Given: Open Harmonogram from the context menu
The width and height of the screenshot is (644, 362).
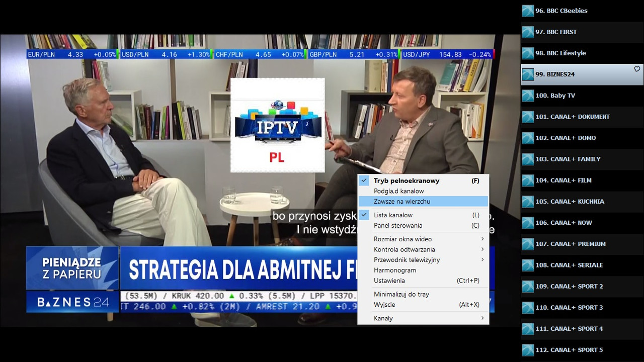Looking at the screenshot, I should click(423, 270).
